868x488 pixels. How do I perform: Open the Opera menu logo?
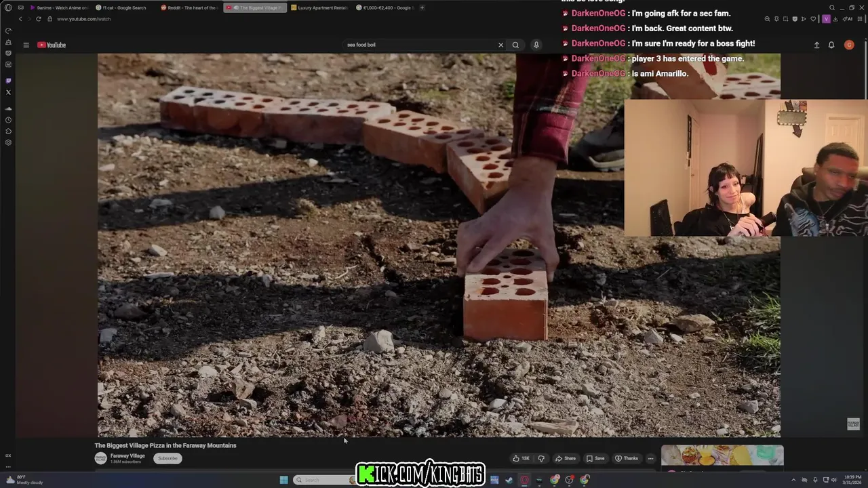8,7
